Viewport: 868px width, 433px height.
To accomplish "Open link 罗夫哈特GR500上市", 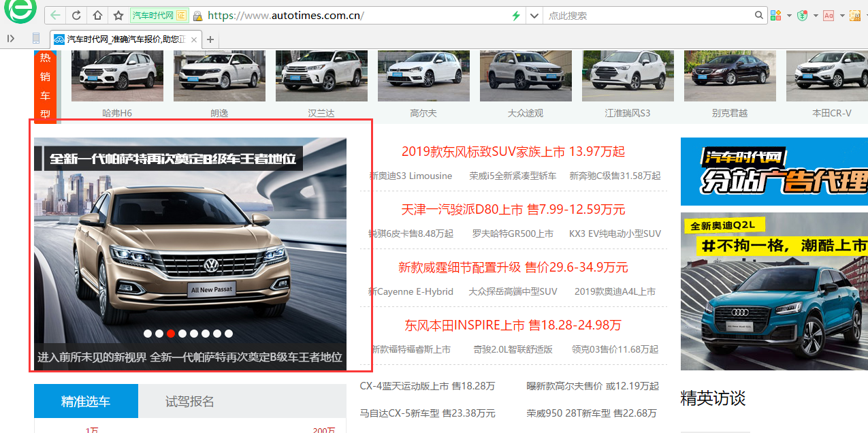I will point(513,234).
